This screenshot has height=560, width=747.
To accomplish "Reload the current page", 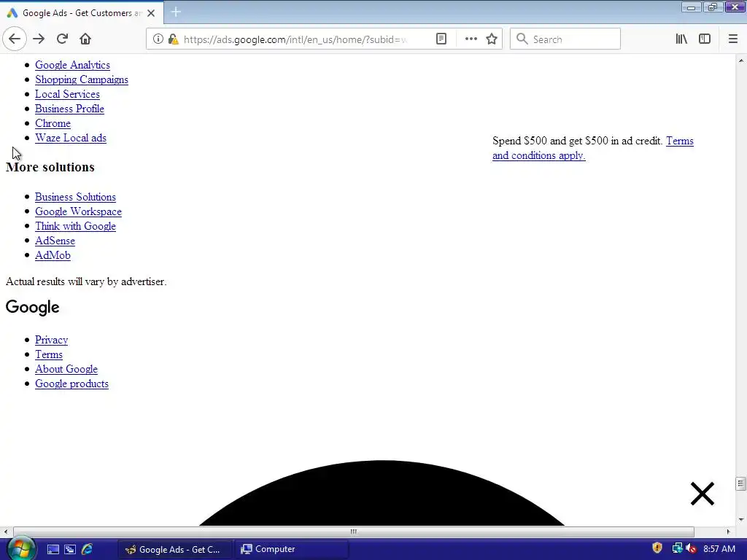I will 62,39.
